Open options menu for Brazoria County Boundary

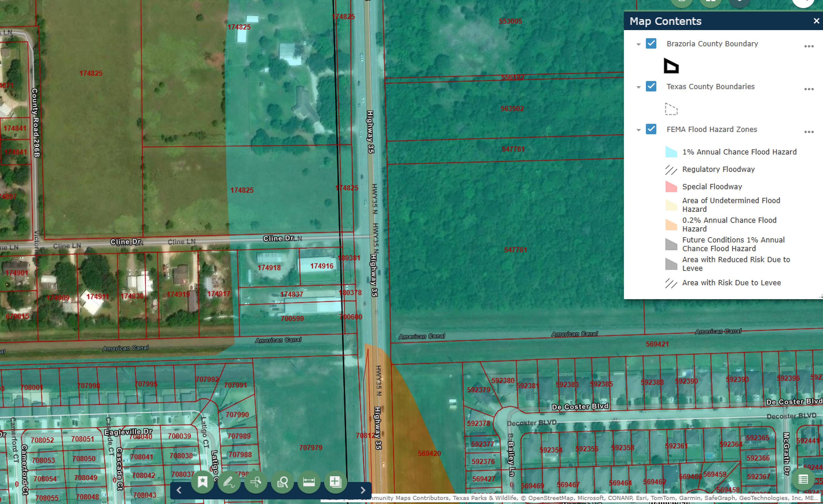809,46
